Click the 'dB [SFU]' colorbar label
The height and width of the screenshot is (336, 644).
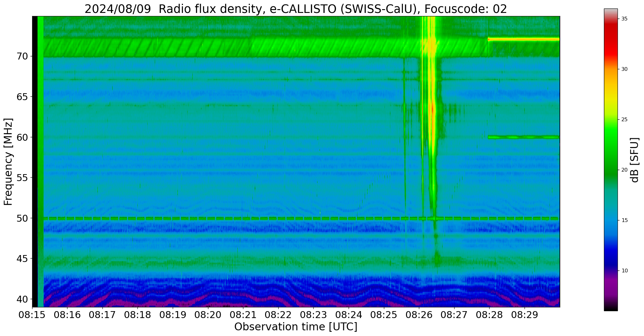[x=635, y=160]
